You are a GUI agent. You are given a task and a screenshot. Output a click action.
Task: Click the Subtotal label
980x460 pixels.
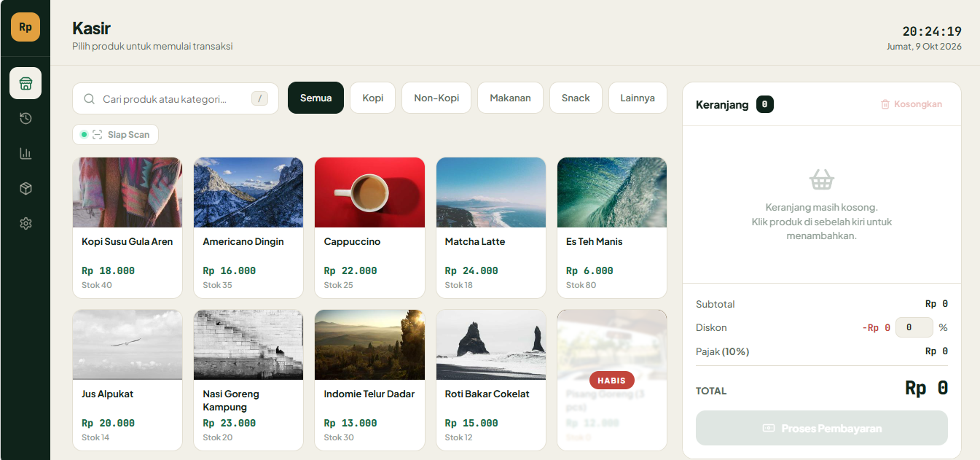point(716,304)
